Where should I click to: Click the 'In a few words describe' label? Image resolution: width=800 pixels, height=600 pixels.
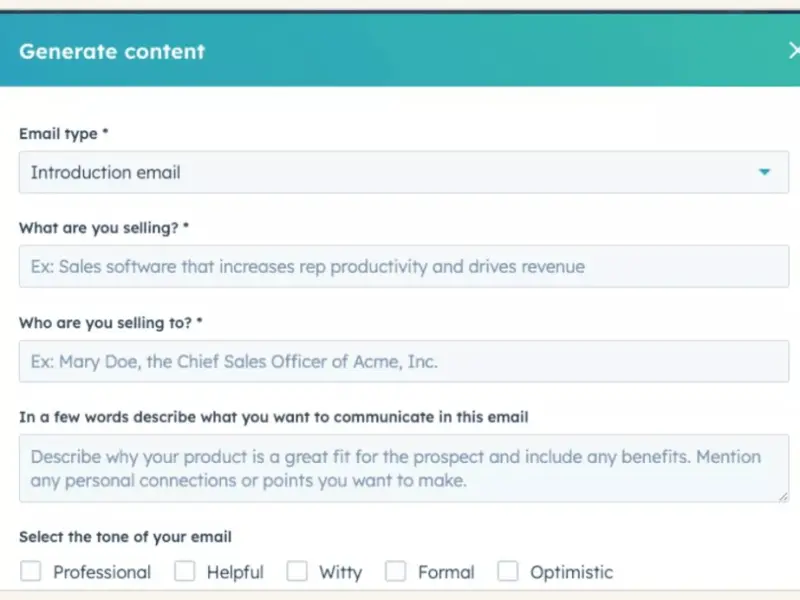coord(273,417)
